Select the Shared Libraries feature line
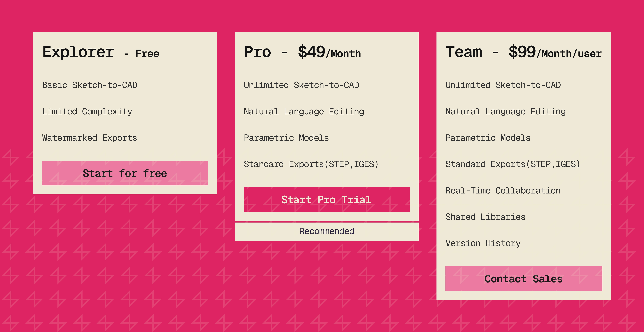Image resolution: width=644 pixels, height=332 pixels. (485, 217)
